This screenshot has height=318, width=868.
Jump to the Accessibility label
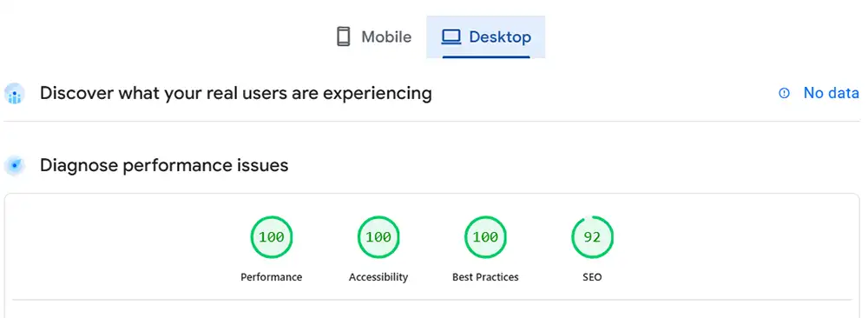(x=378, y=277)
